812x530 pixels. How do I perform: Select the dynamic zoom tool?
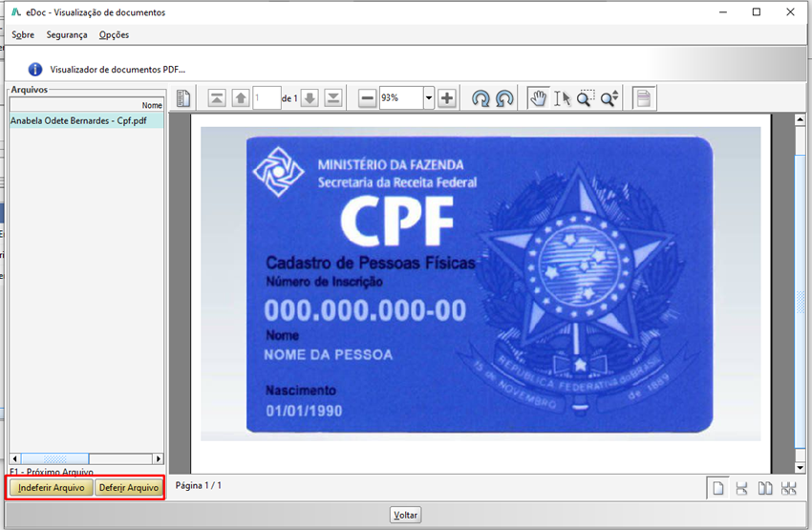click(609, 97)
